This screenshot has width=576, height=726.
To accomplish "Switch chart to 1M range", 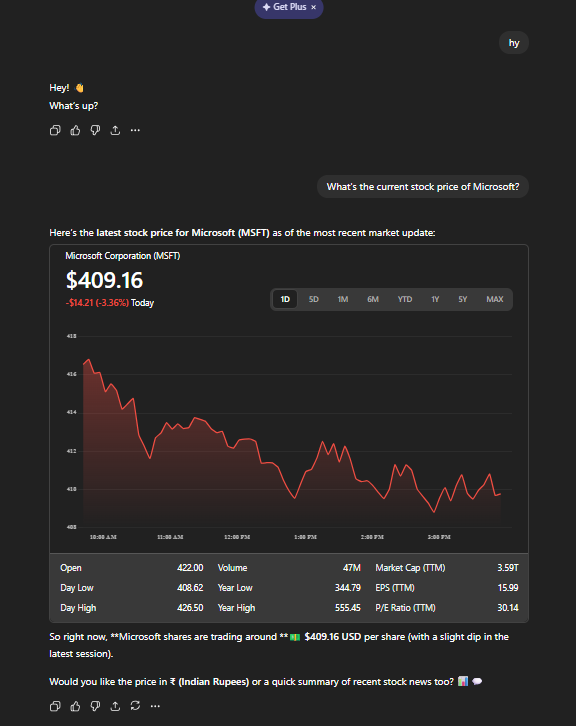I will pyautogui.click(x=343, y=300).
